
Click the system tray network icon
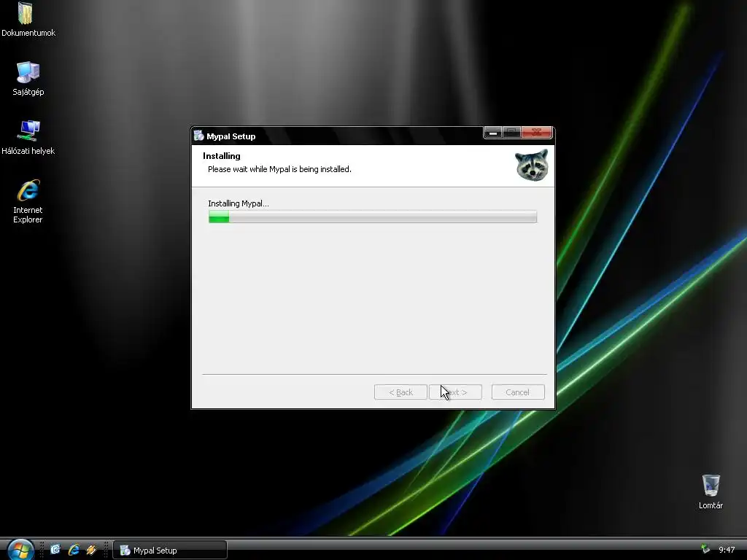(x=705, y=550)
